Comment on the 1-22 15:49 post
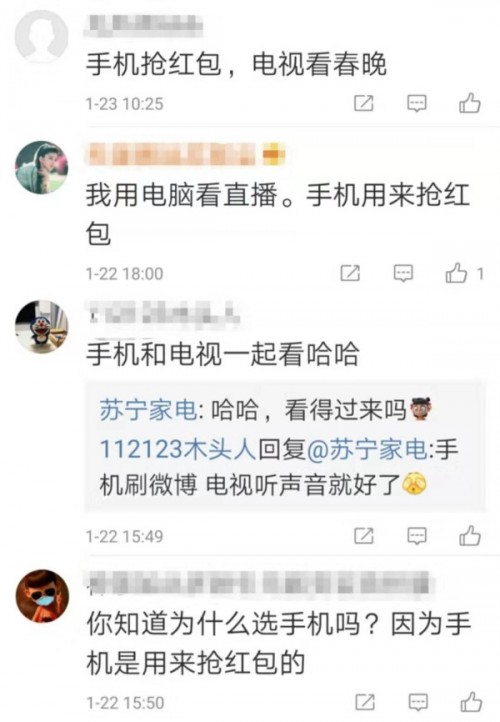This screenshot has width=500, height=722. pos(417,536)
